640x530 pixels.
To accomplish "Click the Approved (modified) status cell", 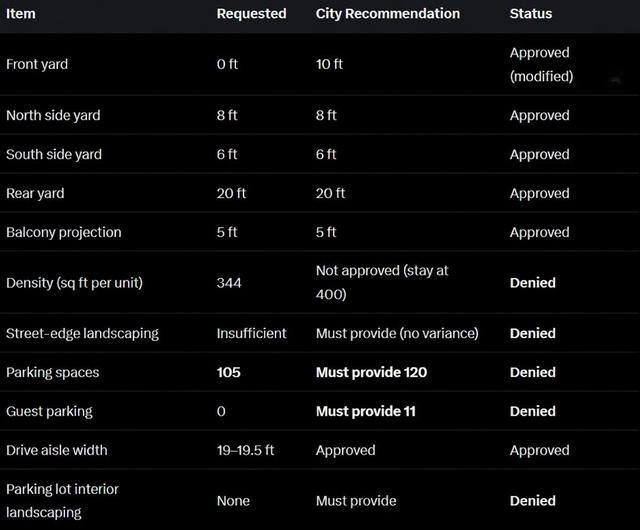I will pyautogui.click(x=541, y=65).
